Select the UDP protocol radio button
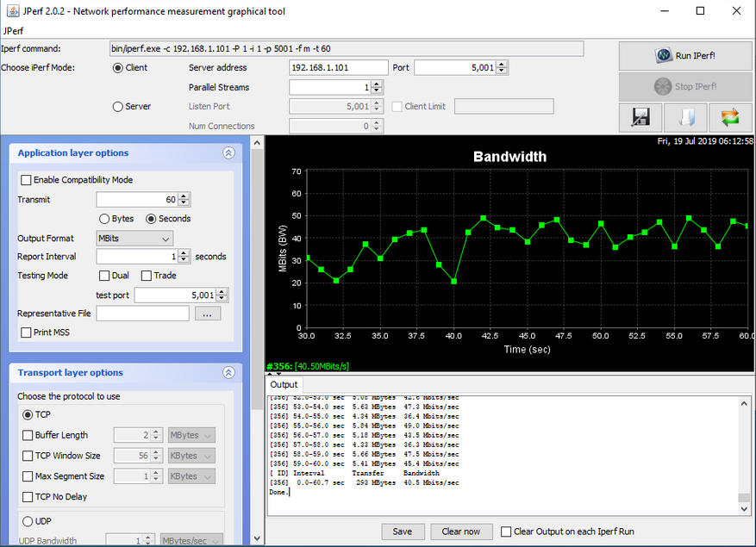 [x=28, y=521]
